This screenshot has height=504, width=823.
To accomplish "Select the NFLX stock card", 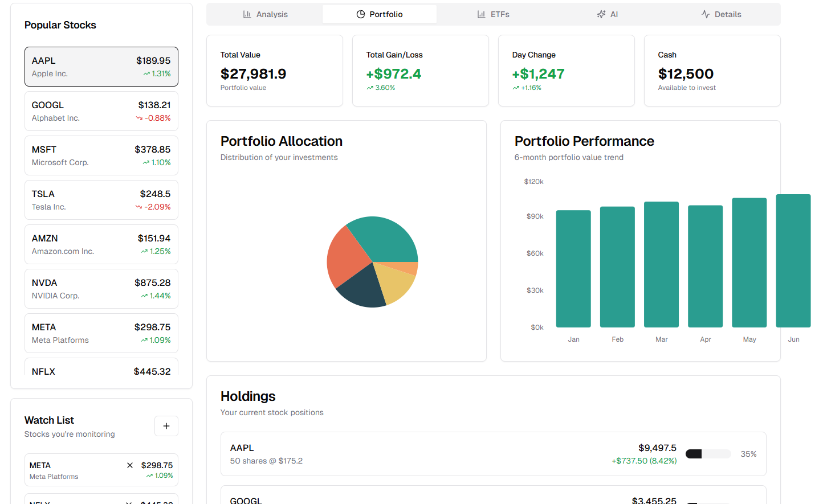I will (x=101, y=367).
